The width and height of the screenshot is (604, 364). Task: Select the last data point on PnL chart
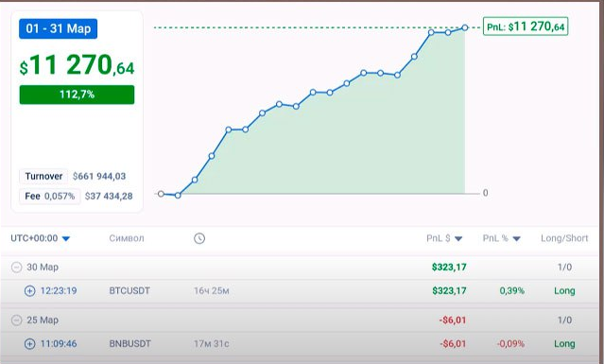point(464,27)
